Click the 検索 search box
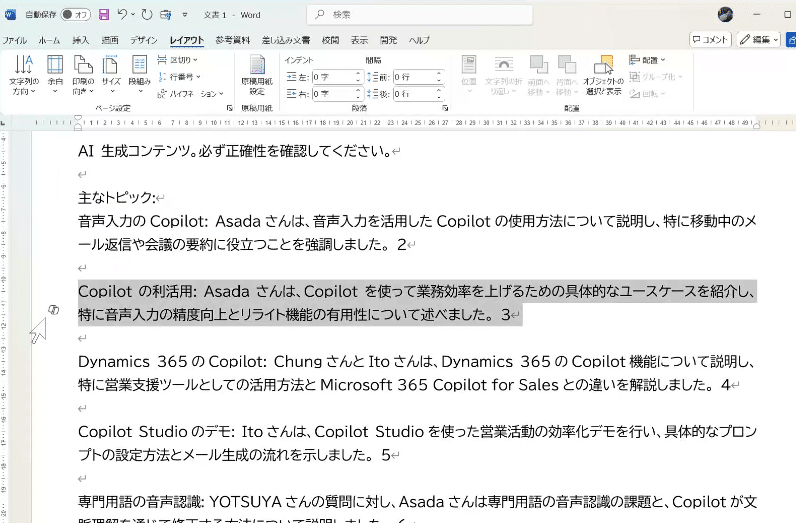 pyautogui.click(x=420, y=15)
